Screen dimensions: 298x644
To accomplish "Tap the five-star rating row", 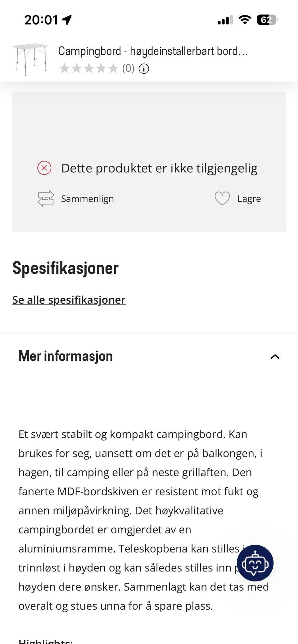I will point(89,68).
